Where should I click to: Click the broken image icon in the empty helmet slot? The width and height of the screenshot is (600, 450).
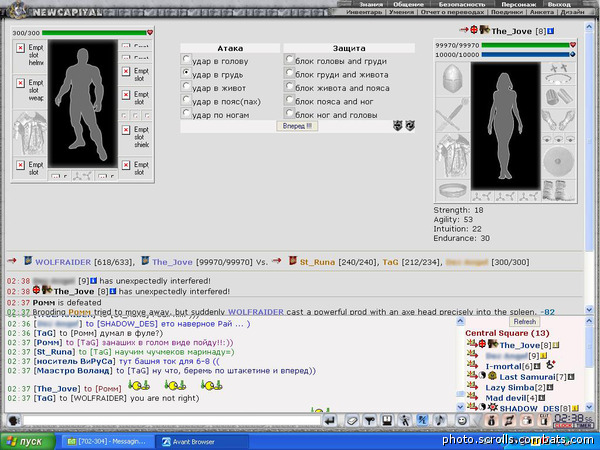pos(20,48)
